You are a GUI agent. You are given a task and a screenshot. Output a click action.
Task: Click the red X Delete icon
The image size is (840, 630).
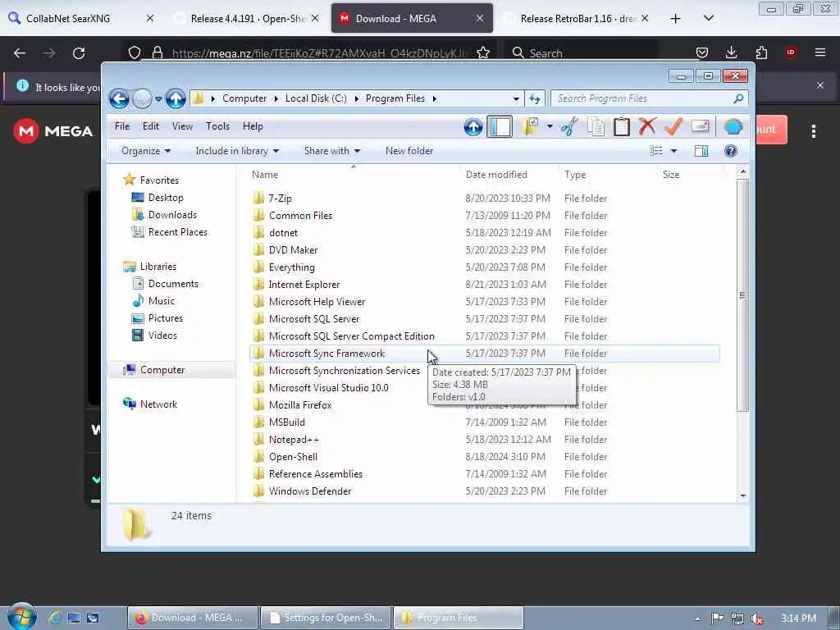(x=647, y=127)
